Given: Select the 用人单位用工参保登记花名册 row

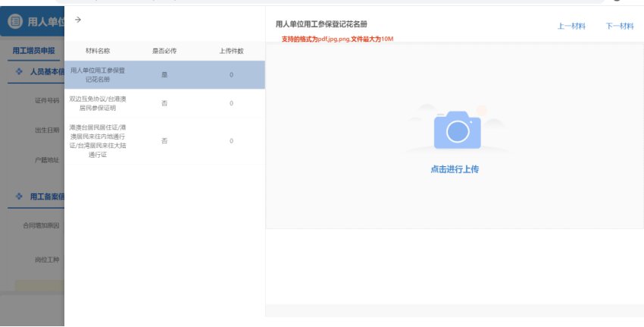Looking at the screenshot, I should coord(164,75).
